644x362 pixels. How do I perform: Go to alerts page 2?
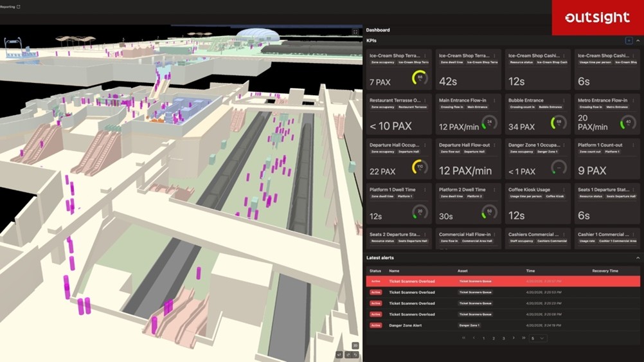pos(494,338)
